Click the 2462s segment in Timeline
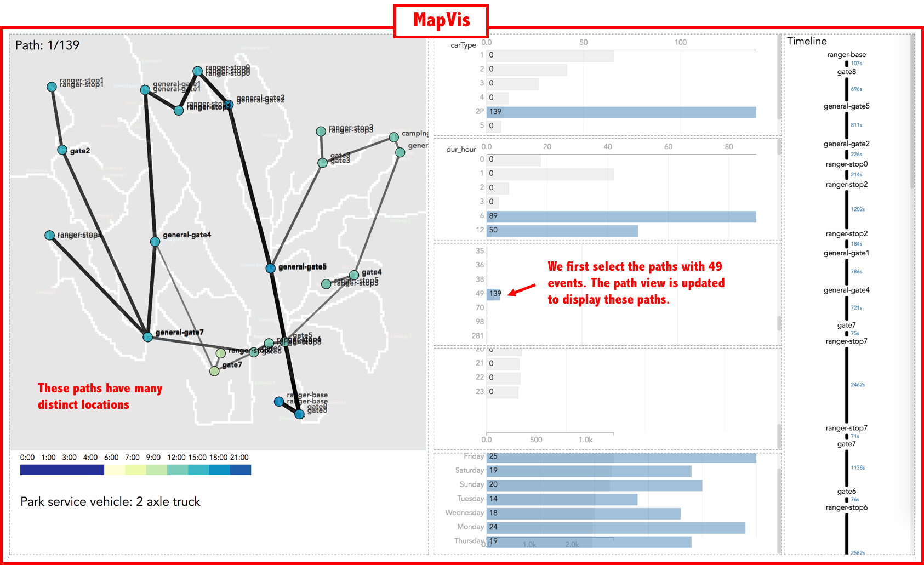The image size is (924, 565). (847, 385)
